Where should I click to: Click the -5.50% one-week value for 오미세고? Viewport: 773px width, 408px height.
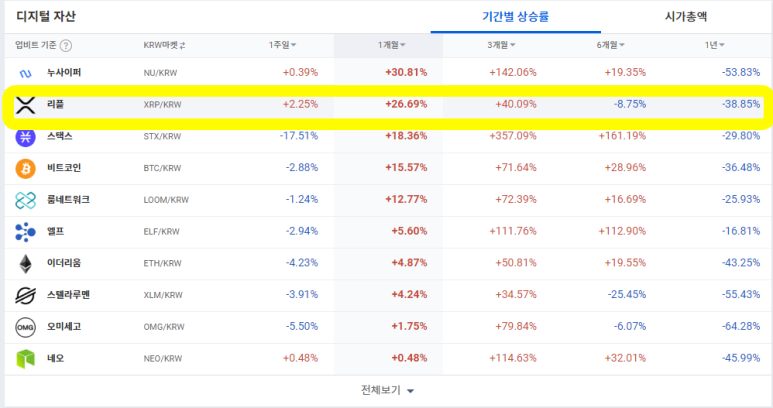(302, 326)
